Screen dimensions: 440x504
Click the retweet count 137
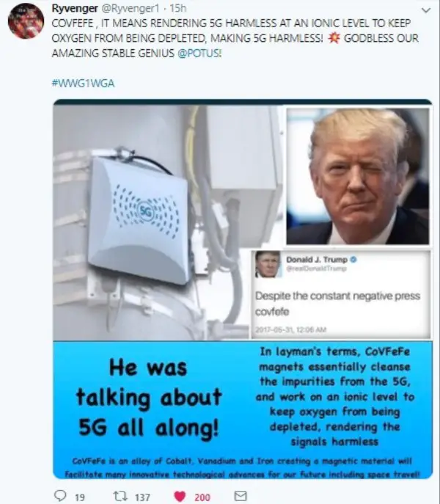tap(142, 497)
